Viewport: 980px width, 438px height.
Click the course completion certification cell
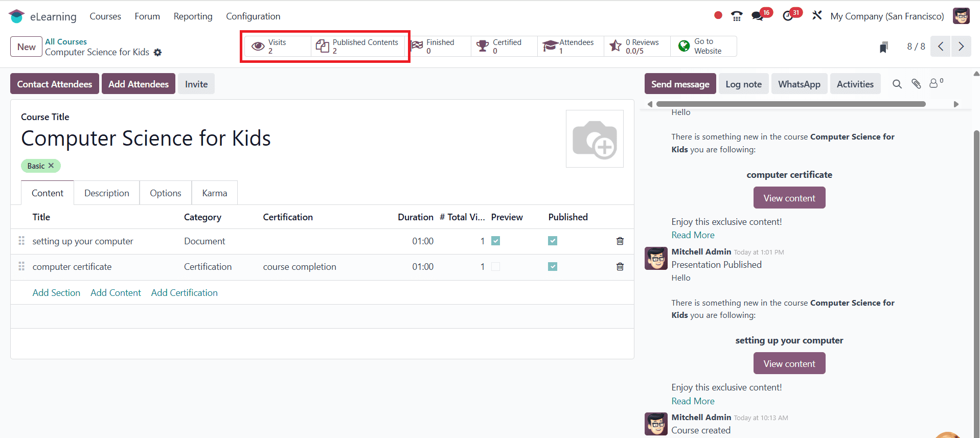point(300,266)
